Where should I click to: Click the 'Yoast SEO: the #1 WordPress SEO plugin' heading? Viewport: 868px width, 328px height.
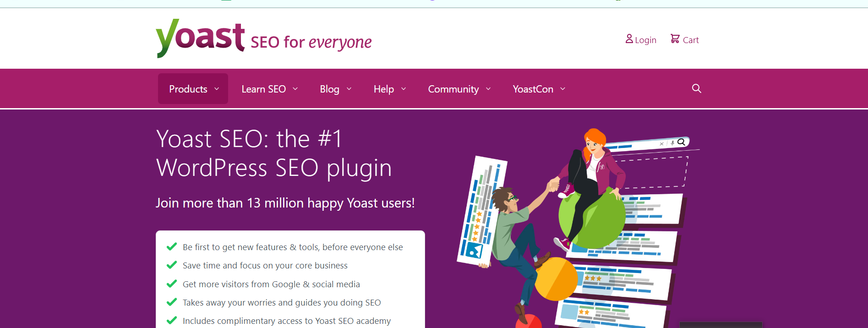click(x=274, y=153)
